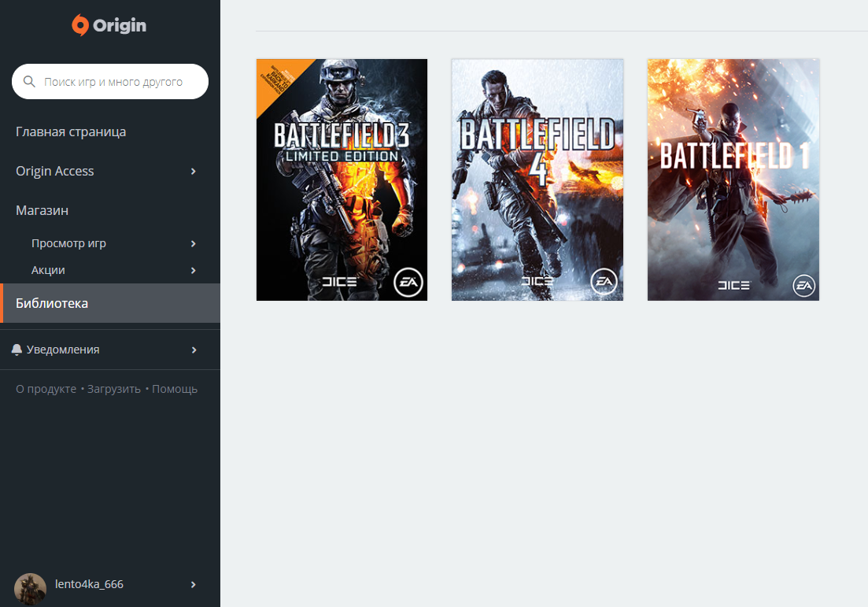The image size is (868, 607).
Task: Open Библиотека section
Action: point(110,303)
